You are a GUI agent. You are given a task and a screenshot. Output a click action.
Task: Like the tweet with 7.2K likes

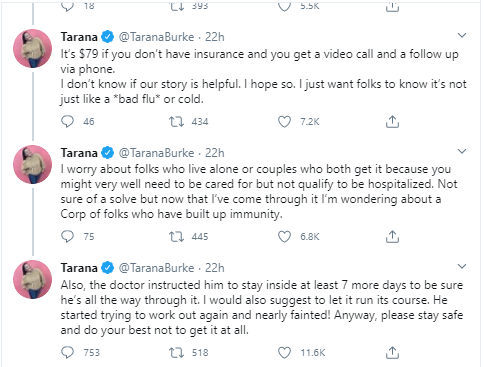(x=284, y=121)
